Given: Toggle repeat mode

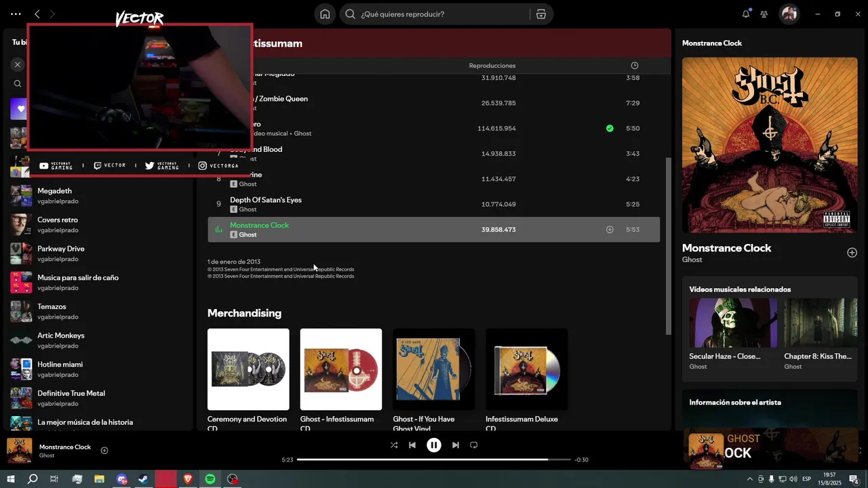Looking at the screenshot, I should [x=474, y=445].
